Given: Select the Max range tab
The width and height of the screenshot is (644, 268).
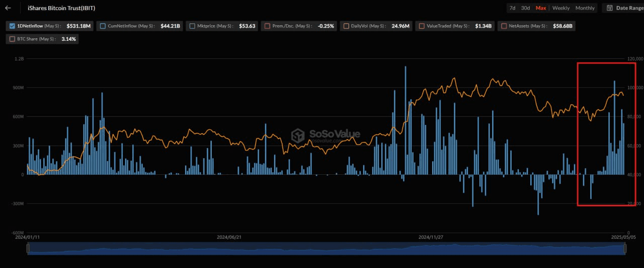Looking at the screenshot, I should pyautogui.click(x=541, y=8).
